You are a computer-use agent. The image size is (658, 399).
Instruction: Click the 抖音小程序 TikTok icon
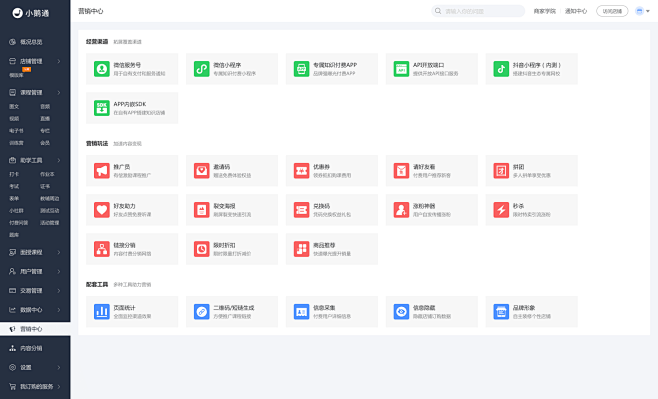click(501, 69)
